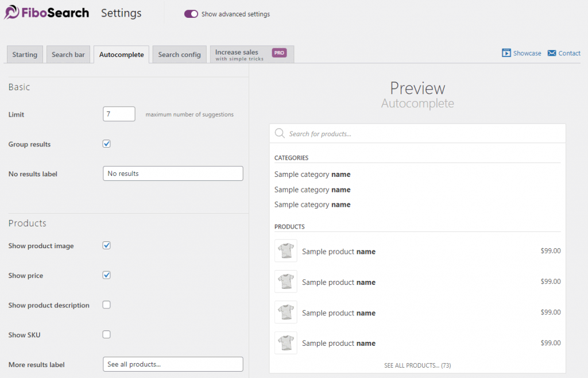Go to the Search config tab
Image resolution: width=588 pixels, height=378 pixels.
(x=179, y=55)
